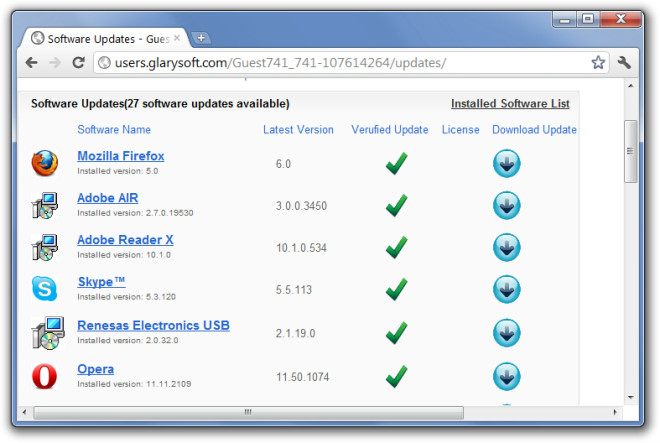This screenshot has width=660, height=443.
Task: Open a new browser tab
Action: [201, 37]
